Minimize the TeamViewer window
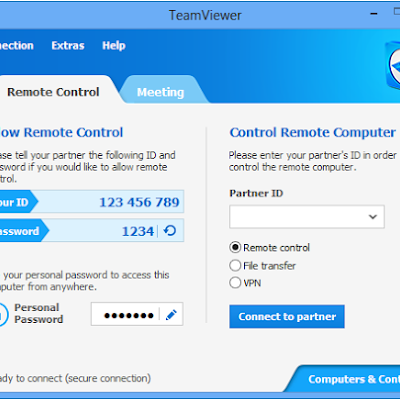The height and width of the screenshot is (400, 400). click(374, 14)
